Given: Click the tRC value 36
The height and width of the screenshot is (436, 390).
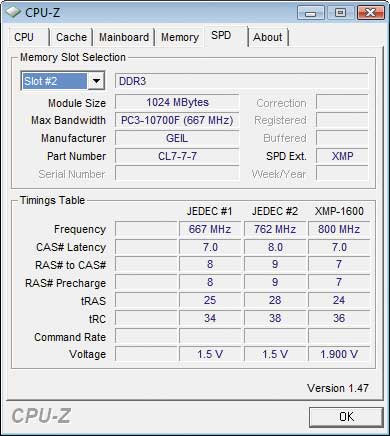Looking at the screenshot, I should [339, 318].
